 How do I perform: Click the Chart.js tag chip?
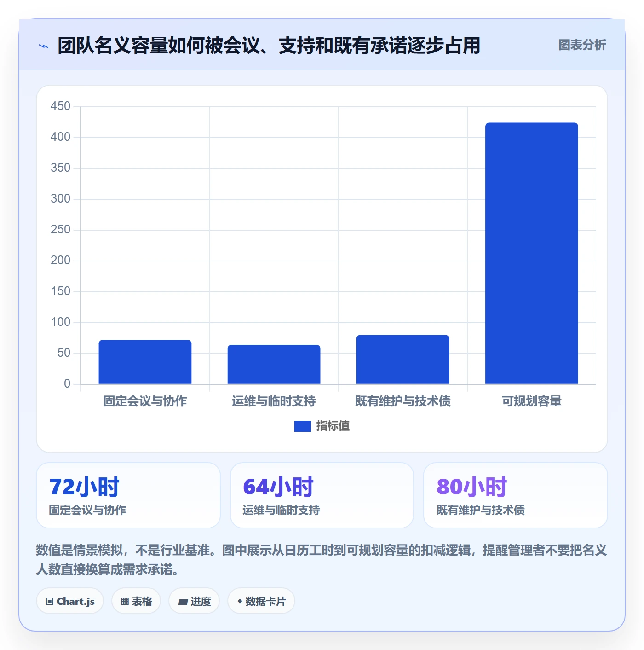70,601
